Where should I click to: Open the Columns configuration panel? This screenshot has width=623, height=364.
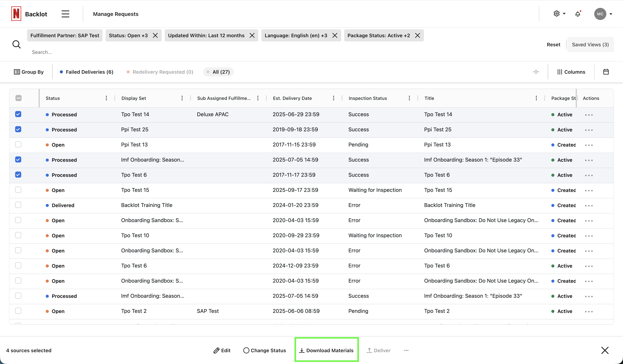pos(571,72)
